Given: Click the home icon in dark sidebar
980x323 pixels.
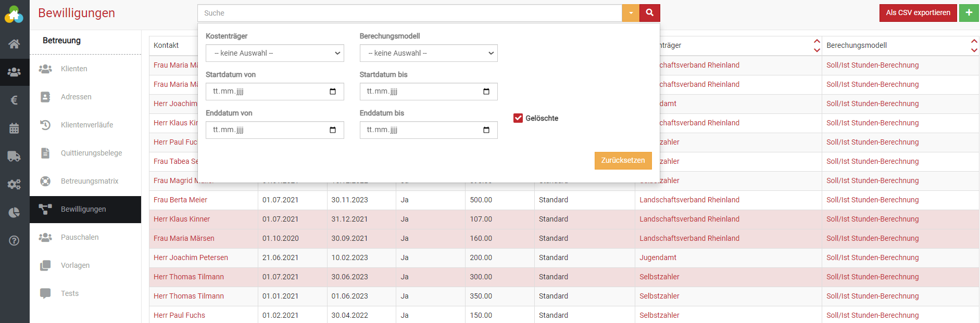Looking at the screenshot, I should click(14, 44).
